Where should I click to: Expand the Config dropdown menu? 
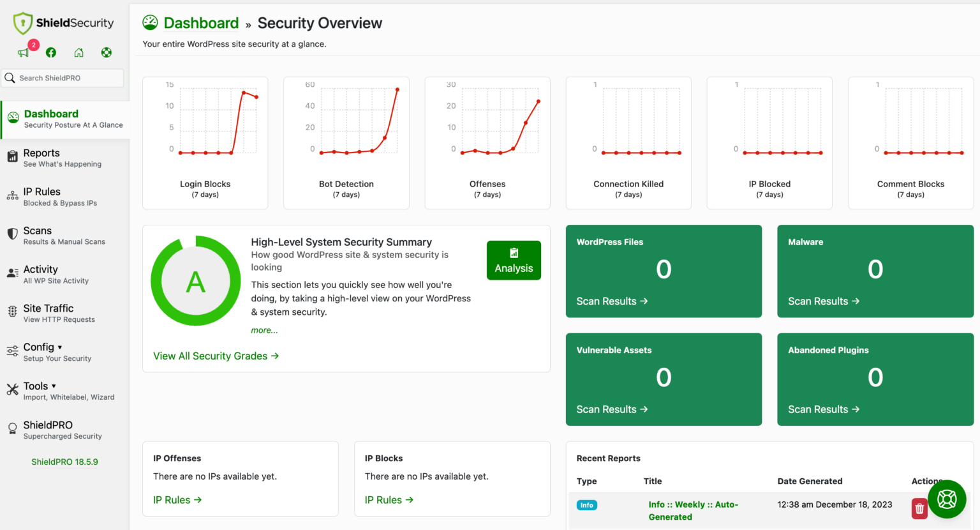(x=38, y=347)
